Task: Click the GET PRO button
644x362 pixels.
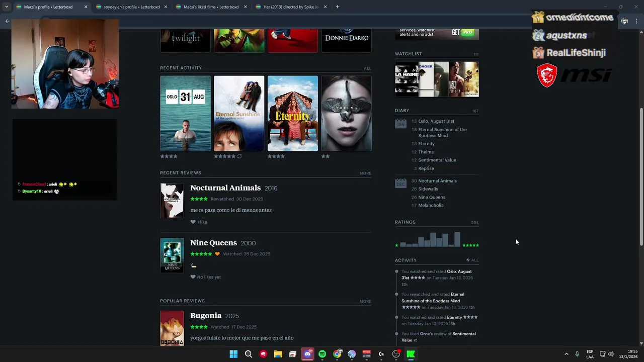Action: (463, 32)
